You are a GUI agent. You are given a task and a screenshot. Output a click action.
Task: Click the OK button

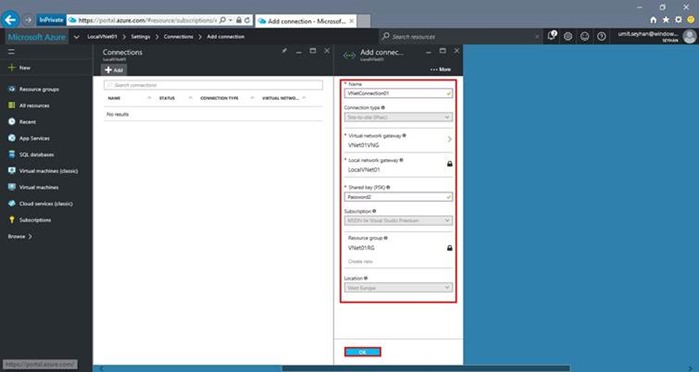[x=362, y=352]
